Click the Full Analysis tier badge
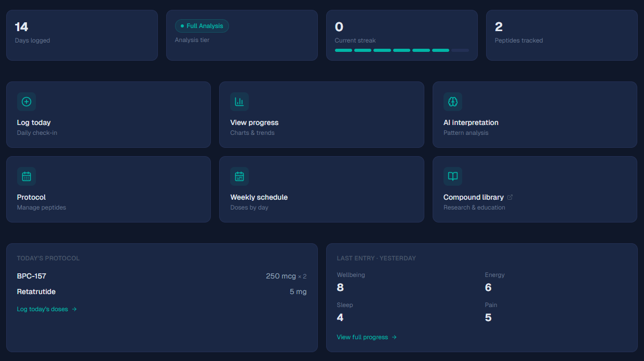The width and height of the screenshot is (644, 361). point(202,25)
